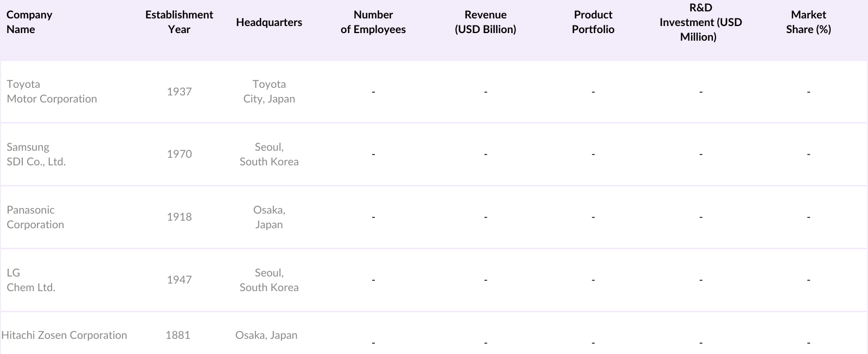Click Toyota's Number of Employees dash cell
Image resolution: width=868 pixels, height=354 pixels.
pos(373,92)
